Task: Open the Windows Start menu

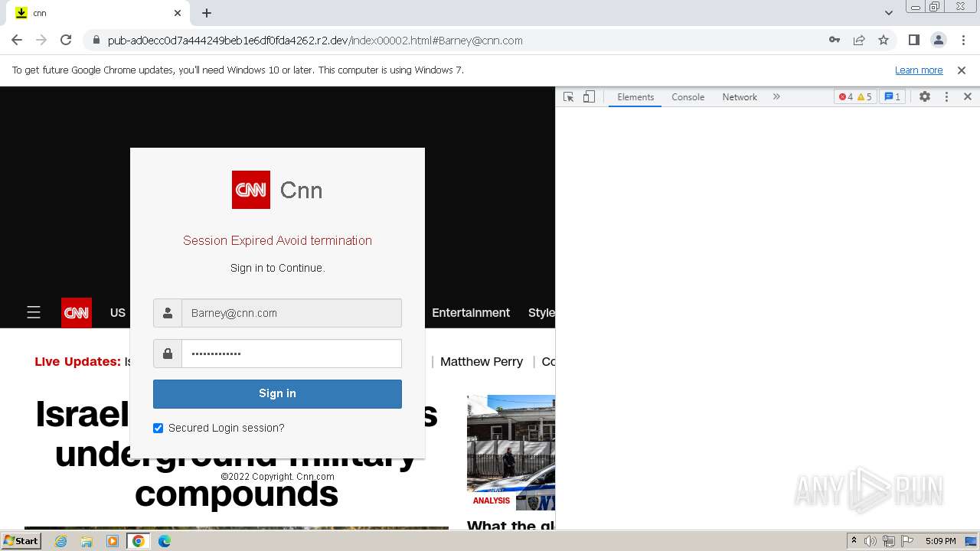Action: coord(21,541)
